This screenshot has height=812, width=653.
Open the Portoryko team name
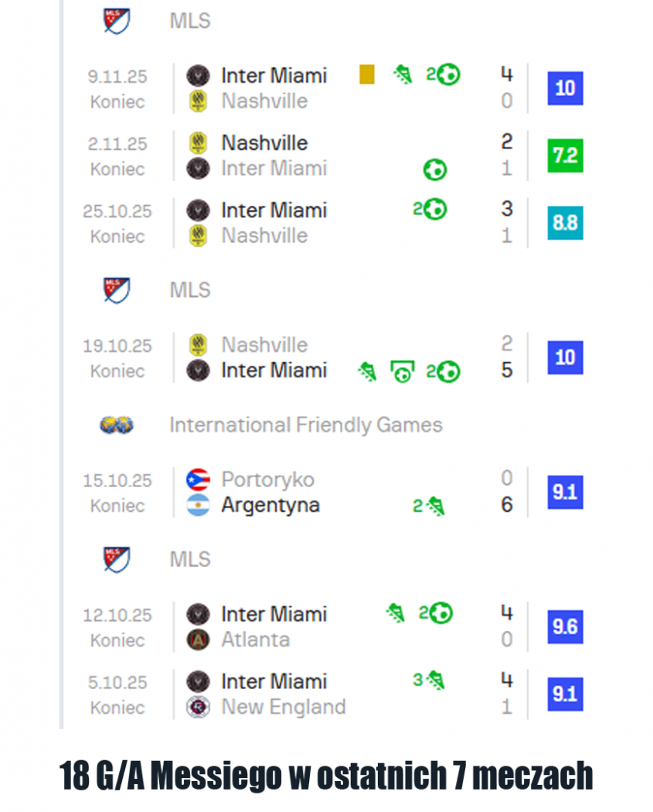tap(267, 479)
